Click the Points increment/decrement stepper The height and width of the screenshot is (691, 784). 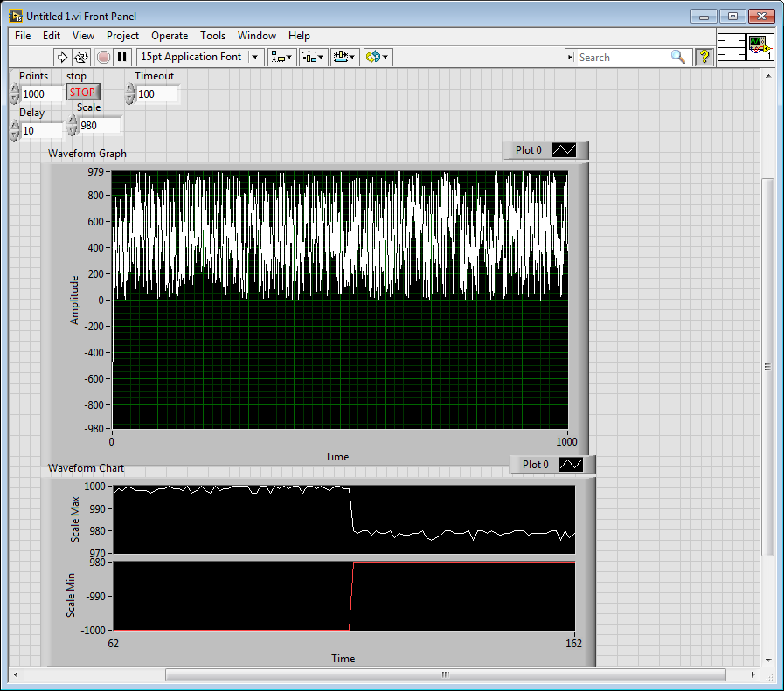pyautogui.click(x=15, y=94)
